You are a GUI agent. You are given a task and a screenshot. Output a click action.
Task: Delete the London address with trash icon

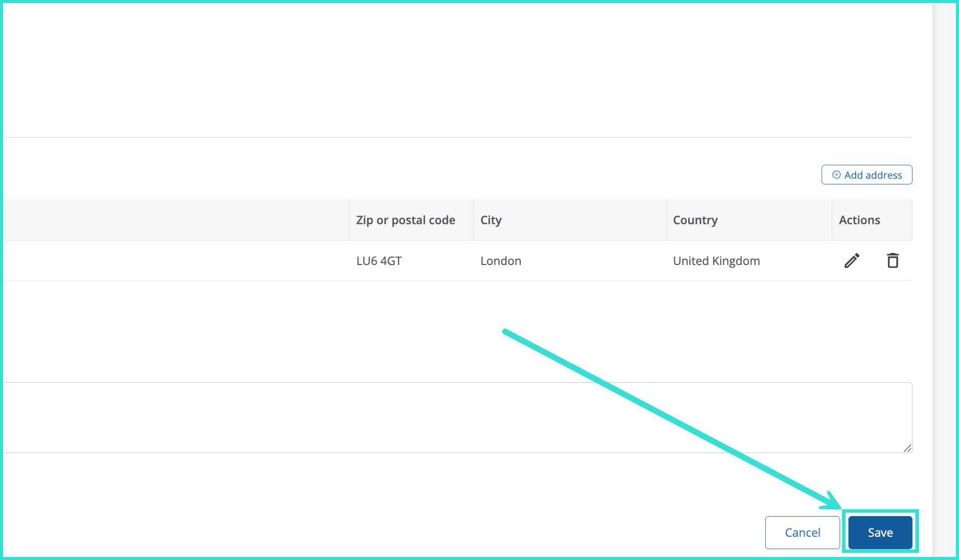[892, 261]
